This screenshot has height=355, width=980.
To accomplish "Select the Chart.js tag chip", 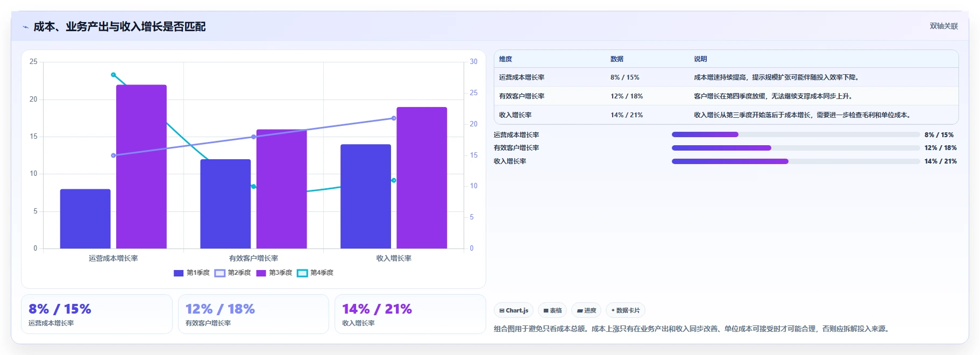I will [514, 310].
